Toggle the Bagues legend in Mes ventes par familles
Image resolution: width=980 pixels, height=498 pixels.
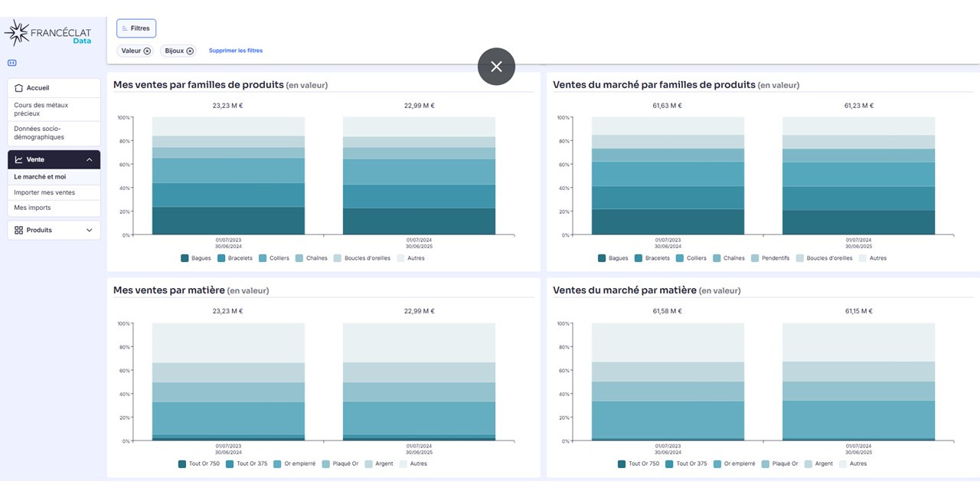(x=196, y=258)
